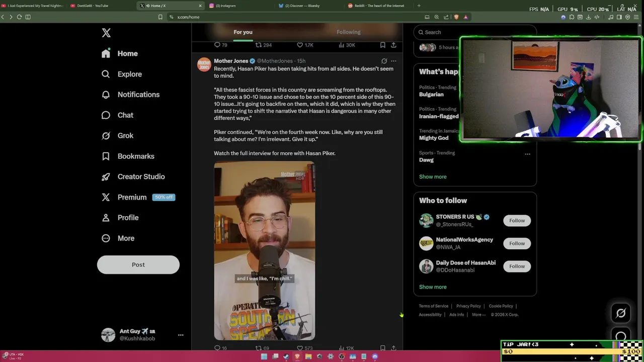Screen dimensions: 644x362
Task: Follow NationalWorksAgency
Action: 517,243
